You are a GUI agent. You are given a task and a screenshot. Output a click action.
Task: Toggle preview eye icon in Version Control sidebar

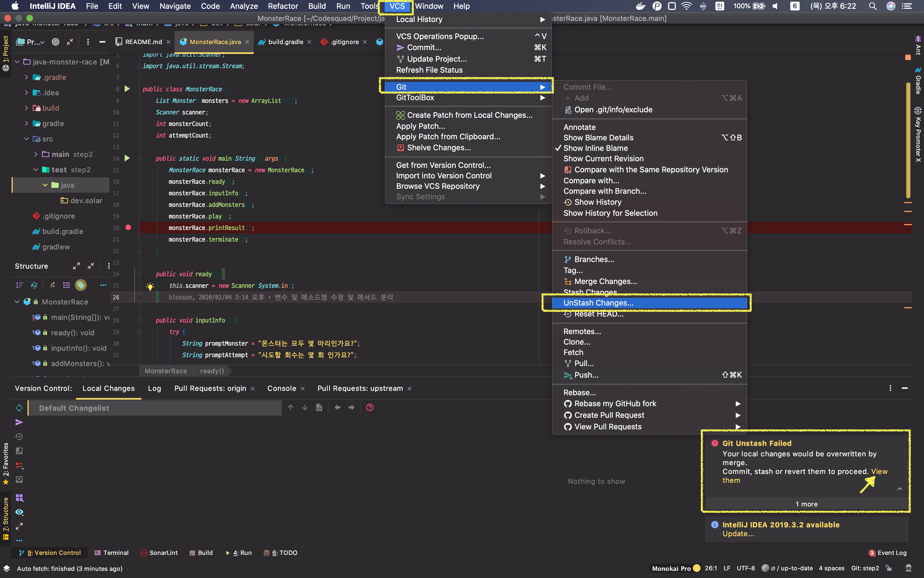point(19,512)
